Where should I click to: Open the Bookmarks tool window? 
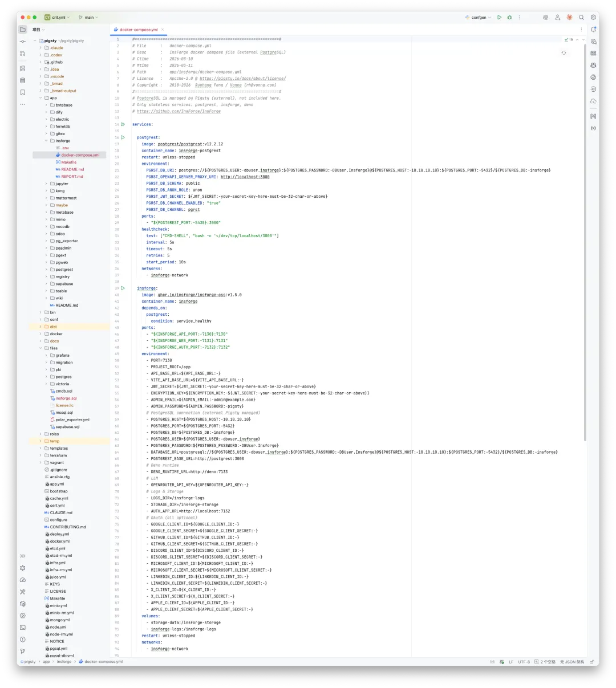[23, 92]
